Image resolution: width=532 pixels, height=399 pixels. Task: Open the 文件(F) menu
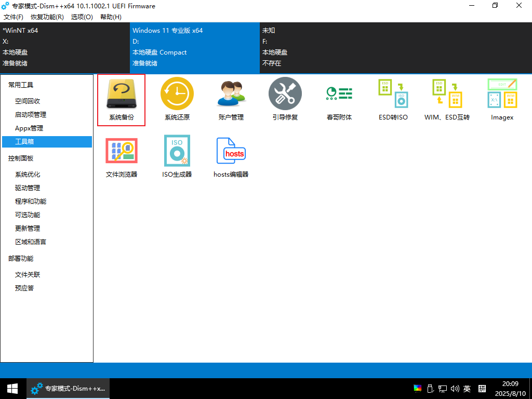13,17
